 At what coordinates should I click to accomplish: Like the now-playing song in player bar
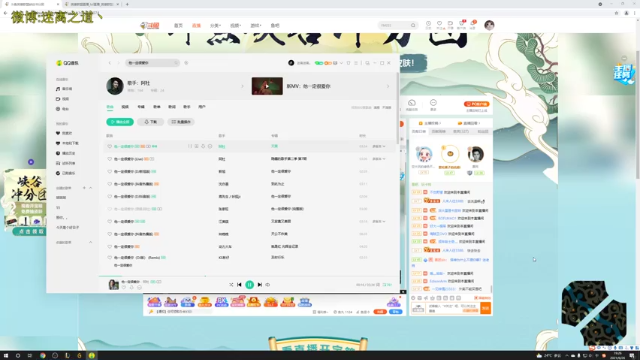124,287
